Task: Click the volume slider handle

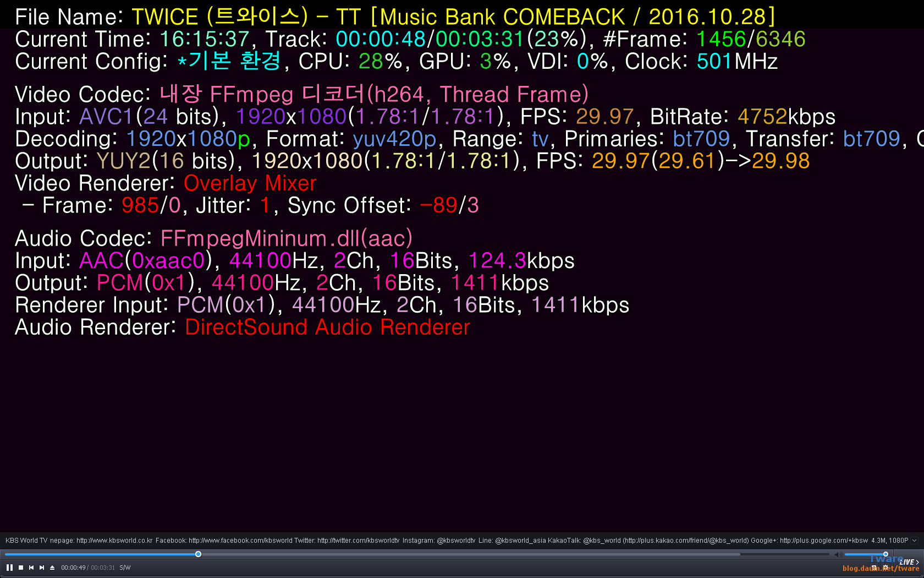Action: click(x=886, y=554)
